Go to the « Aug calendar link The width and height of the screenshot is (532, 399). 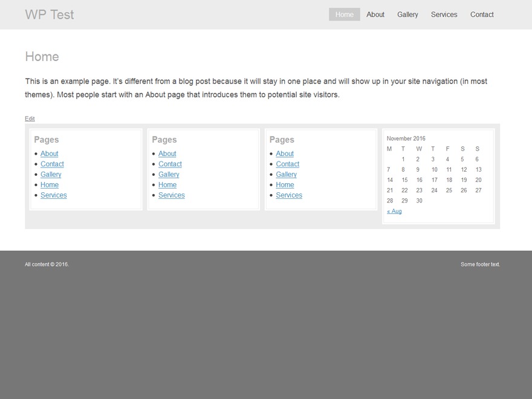click(394, 211)
